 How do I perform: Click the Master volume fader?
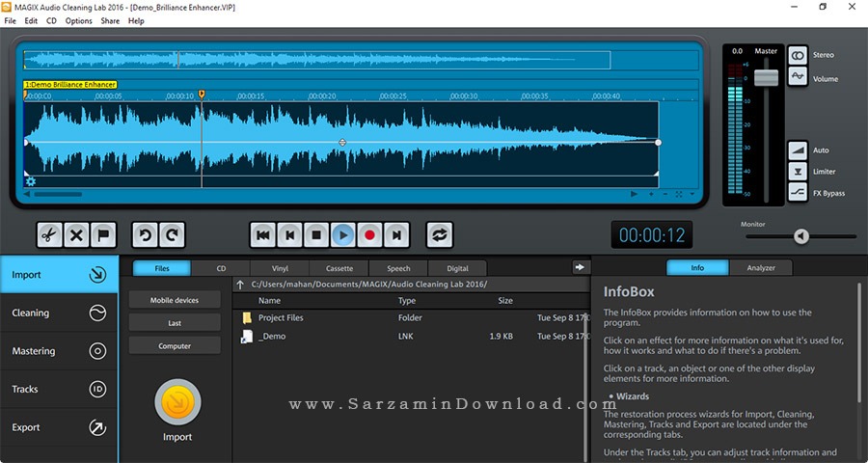click(766, 77)
